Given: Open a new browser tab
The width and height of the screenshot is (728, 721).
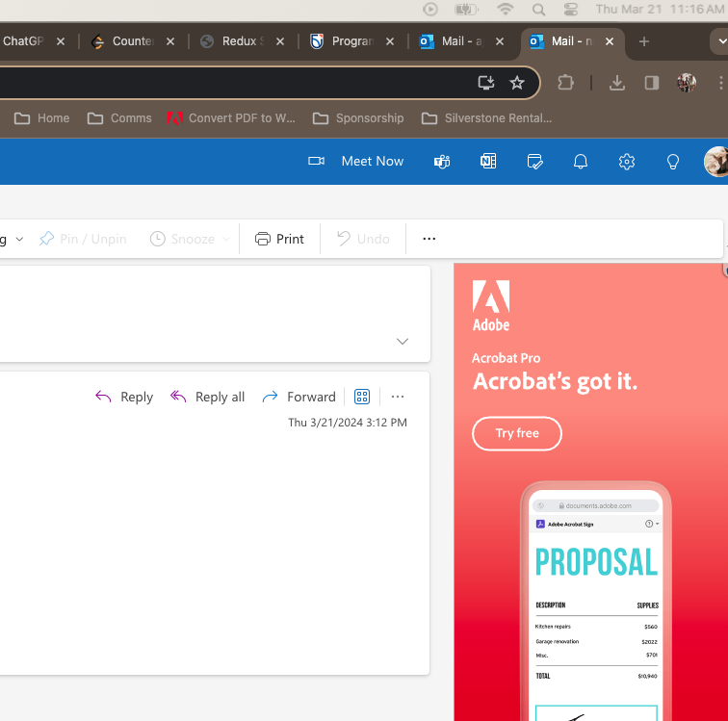Looking at the screenshot, I should coord(643,41).
